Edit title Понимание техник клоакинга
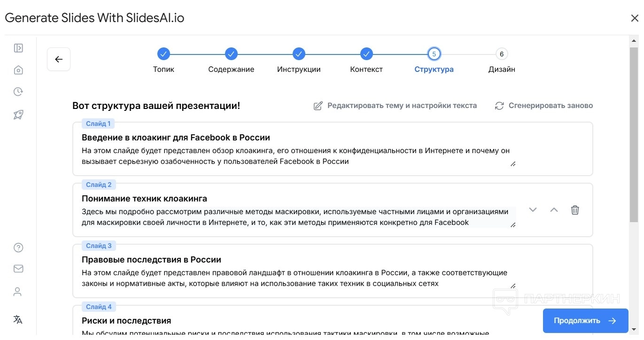 [144, 199]
